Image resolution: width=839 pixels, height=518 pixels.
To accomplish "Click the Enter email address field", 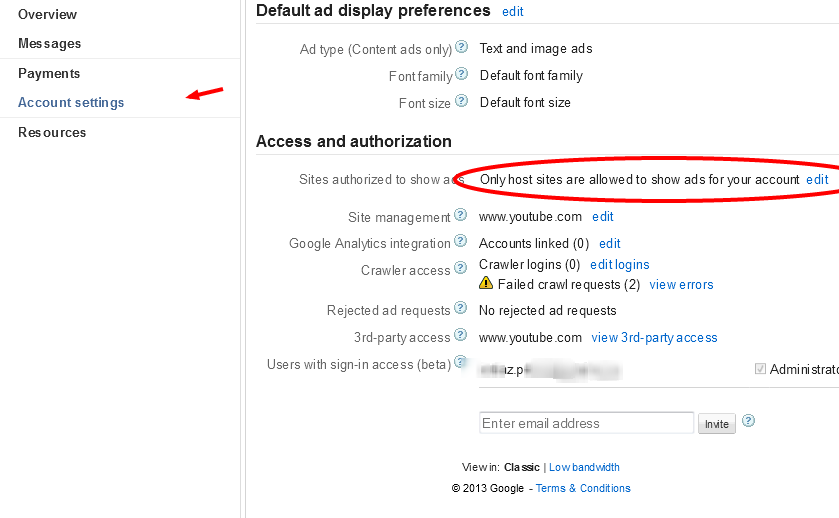I will pyautogui.click(x=586, y=423).
